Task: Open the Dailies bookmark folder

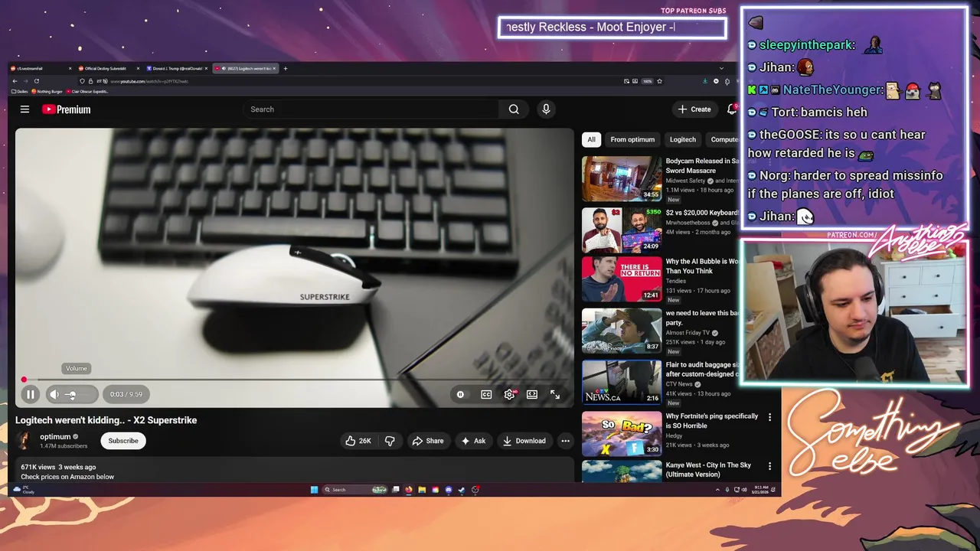Action: click(x=20, y=91)
